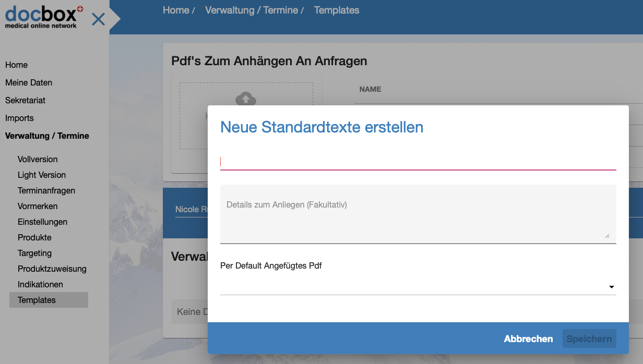Go to Sekretariat menu item
This screenshot has width=643, height=364.
[x=26, y=100]
